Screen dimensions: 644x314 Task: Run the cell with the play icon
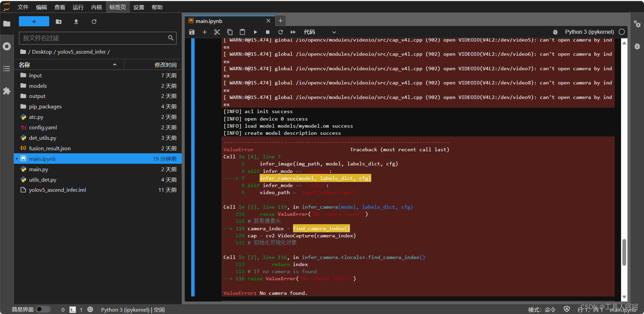[255, 32]
